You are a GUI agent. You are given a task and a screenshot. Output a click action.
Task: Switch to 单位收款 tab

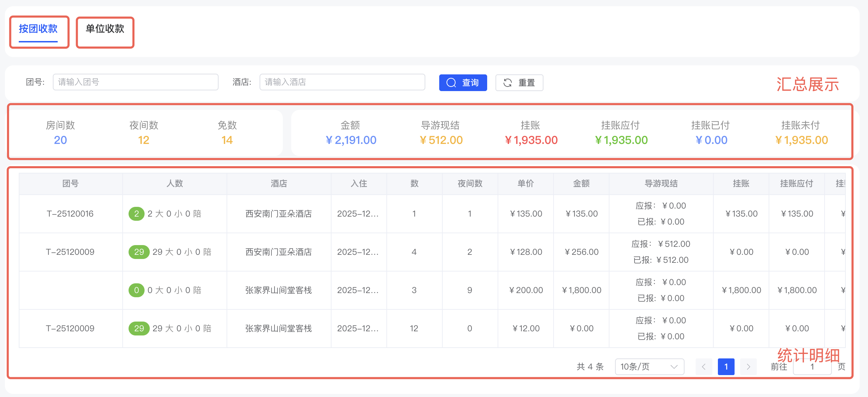[x=105, y=29]
